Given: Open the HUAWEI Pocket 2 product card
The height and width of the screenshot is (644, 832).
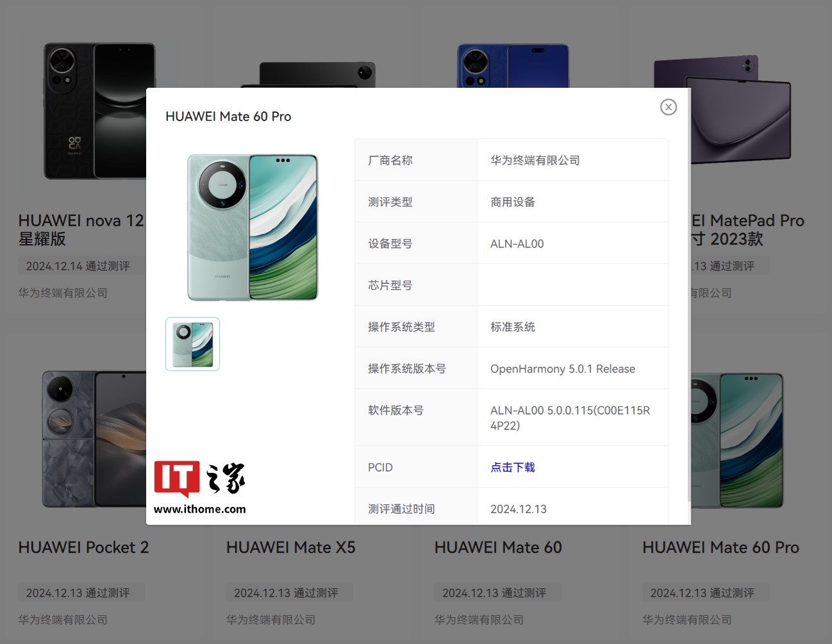Looking at the screenshot, I should click(x=83, y=547).
